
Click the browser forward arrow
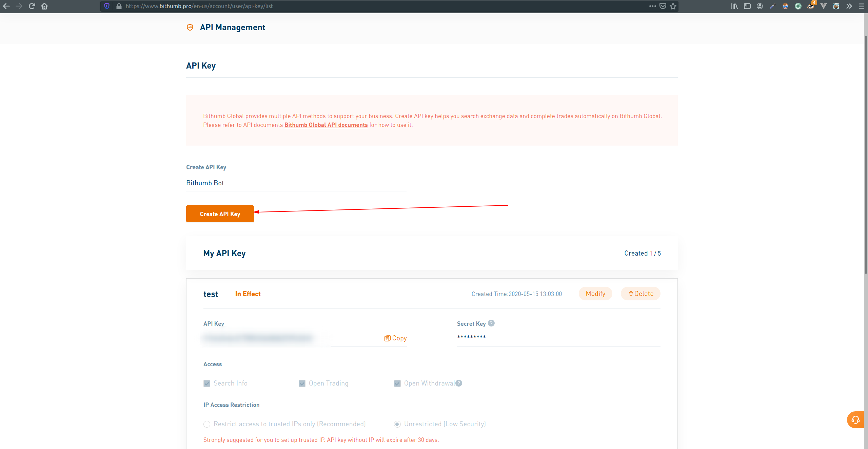click(19, 6)
